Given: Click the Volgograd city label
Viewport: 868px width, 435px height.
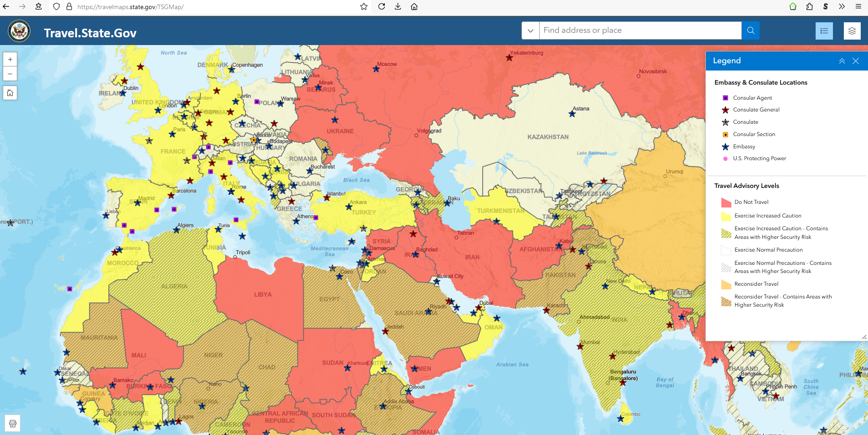Looking at the screenshot, I should 429,131.
